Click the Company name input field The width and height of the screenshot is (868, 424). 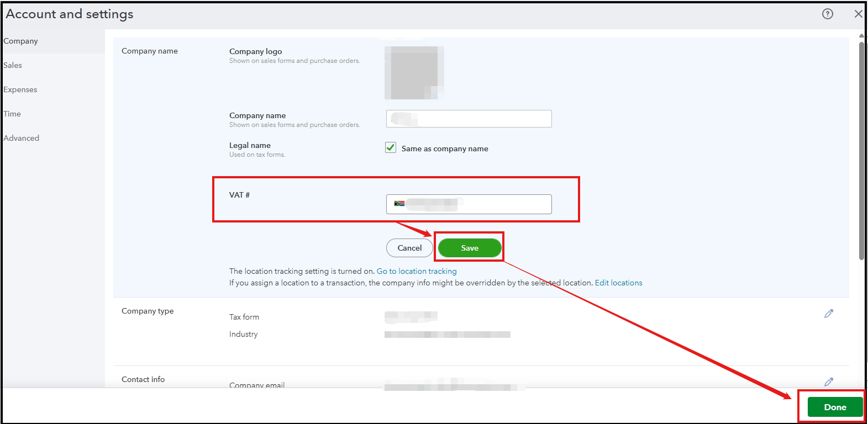tap(469, 119)
